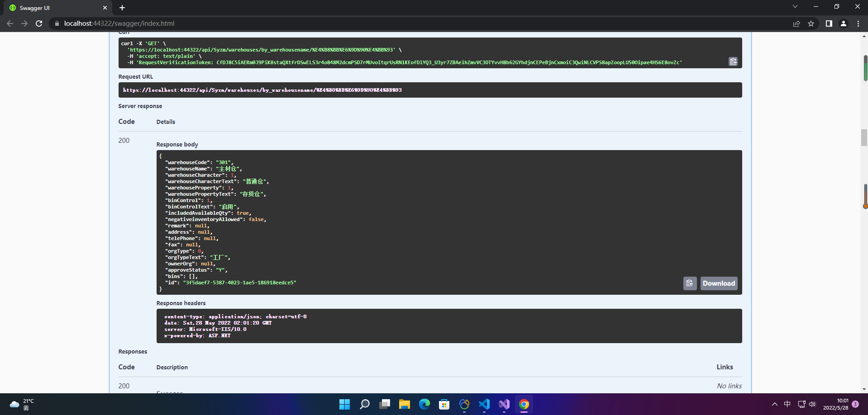Open the Windows Start menu

(x=344, y=404)
